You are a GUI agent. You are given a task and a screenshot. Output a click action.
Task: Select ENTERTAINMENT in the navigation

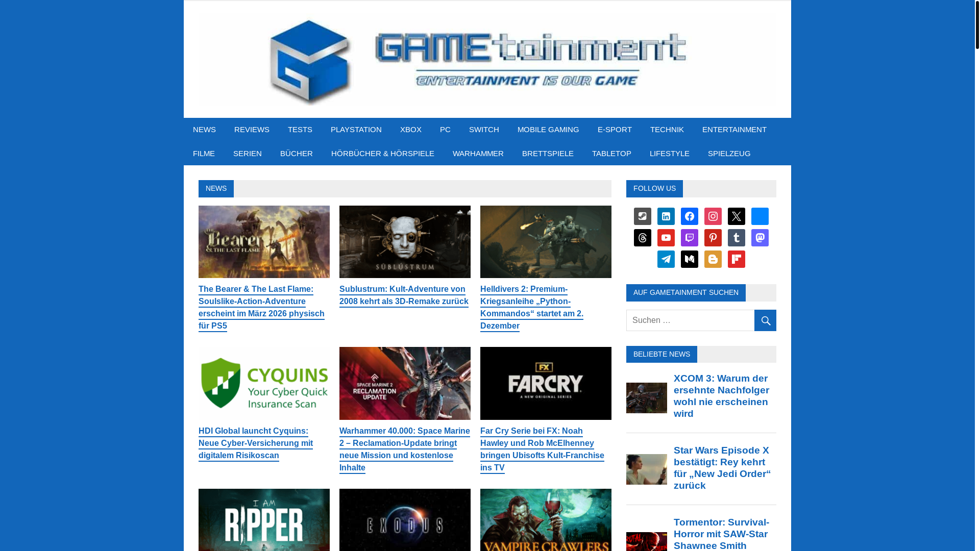coord(734,130)
